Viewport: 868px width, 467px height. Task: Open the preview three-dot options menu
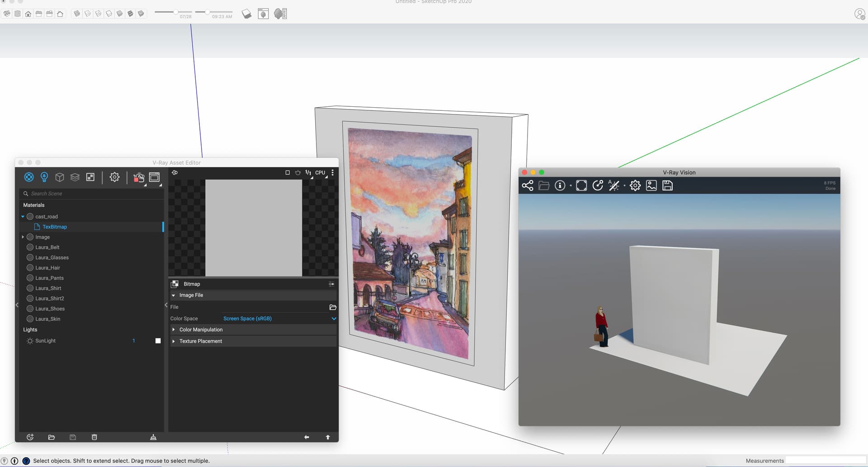(333, 172)
